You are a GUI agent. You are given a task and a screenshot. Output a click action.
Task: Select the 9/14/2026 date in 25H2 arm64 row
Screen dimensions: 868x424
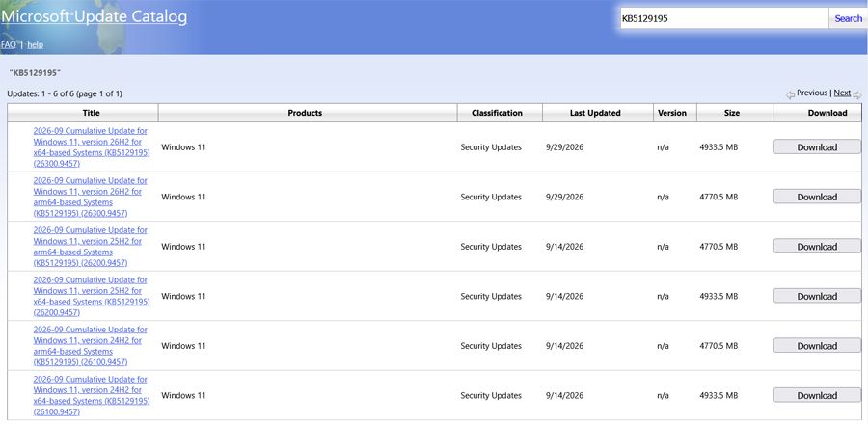point(564,247)
